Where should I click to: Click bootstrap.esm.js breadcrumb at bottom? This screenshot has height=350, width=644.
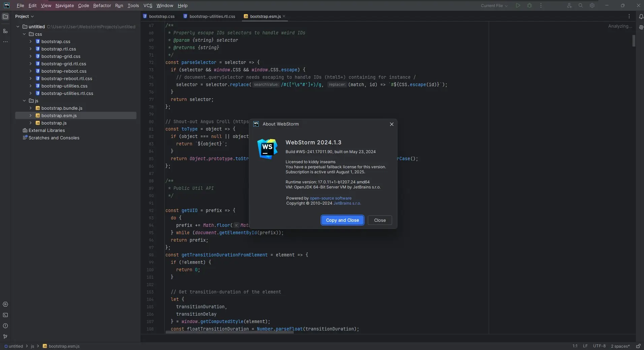click(61, 346)
